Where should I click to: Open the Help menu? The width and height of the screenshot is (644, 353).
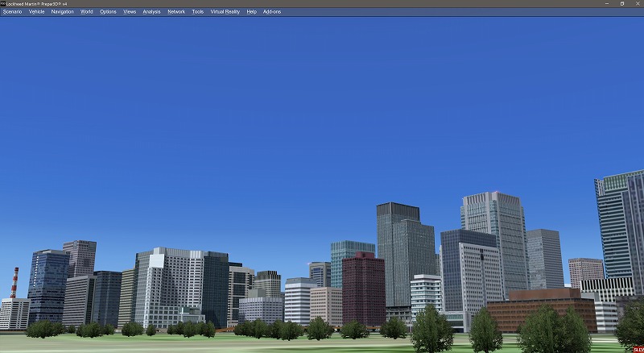coord(251,12)
